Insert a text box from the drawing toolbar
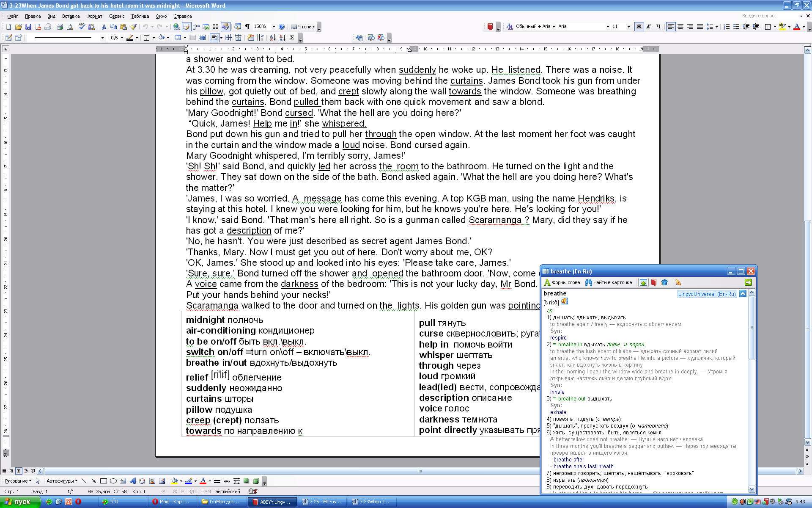Image resolution: width=812 pixels, height=508 pixels. tap(123, 481)
